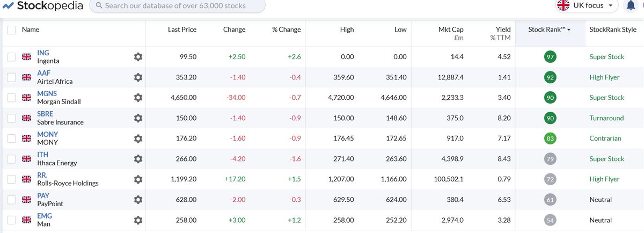Open settings gear for PayPoint row
The width and height of the screenshot is (644, 233).
138,200
